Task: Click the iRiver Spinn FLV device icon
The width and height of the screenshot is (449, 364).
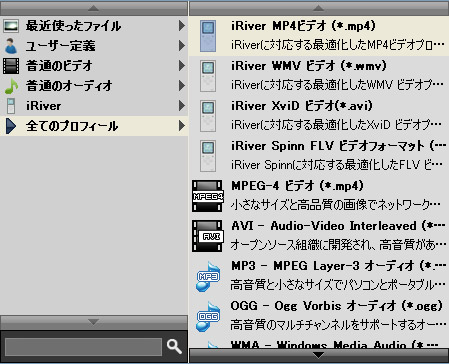Action: [208, 156]
